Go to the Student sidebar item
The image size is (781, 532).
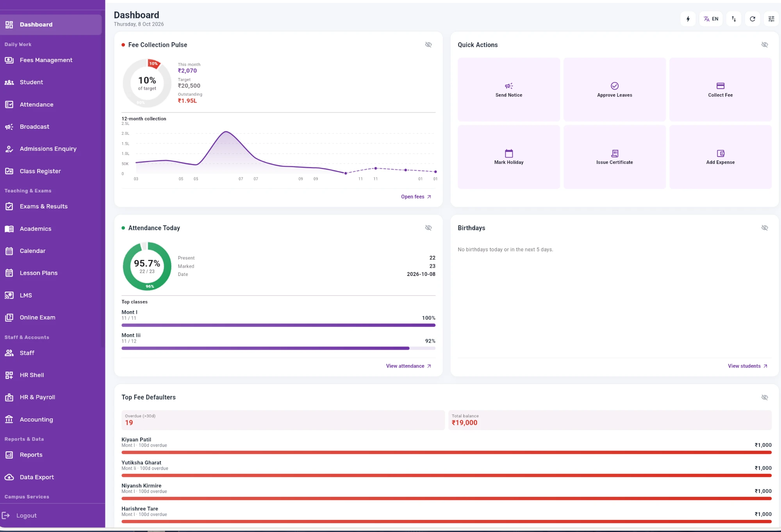point(51,82)
